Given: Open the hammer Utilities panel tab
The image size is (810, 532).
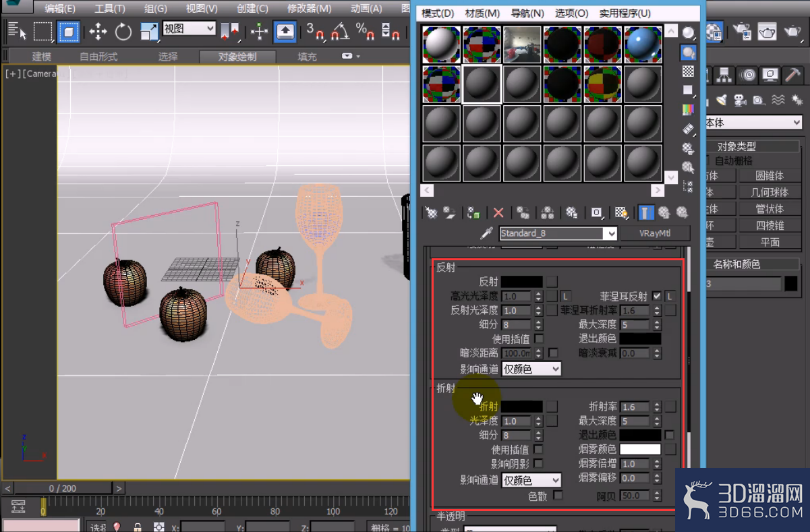Looking at the screenshot, I should (793, 75).
